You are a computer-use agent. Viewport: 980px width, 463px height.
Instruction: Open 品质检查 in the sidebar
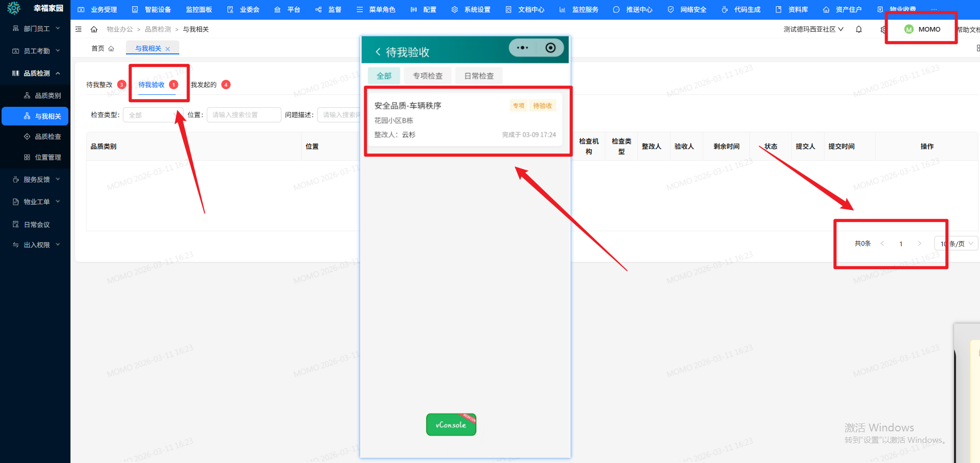coord(48,136)
